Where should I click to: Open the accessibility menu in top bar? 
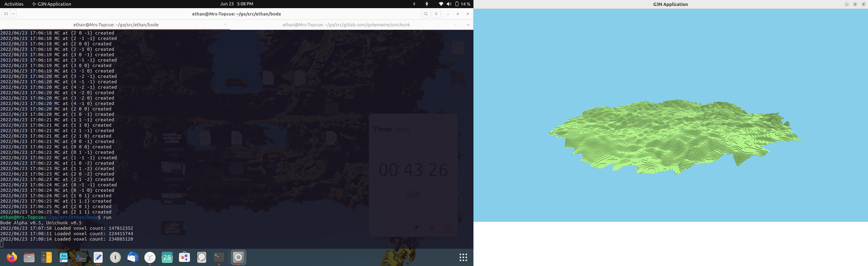pyautogui.click(x=427, y=4)
